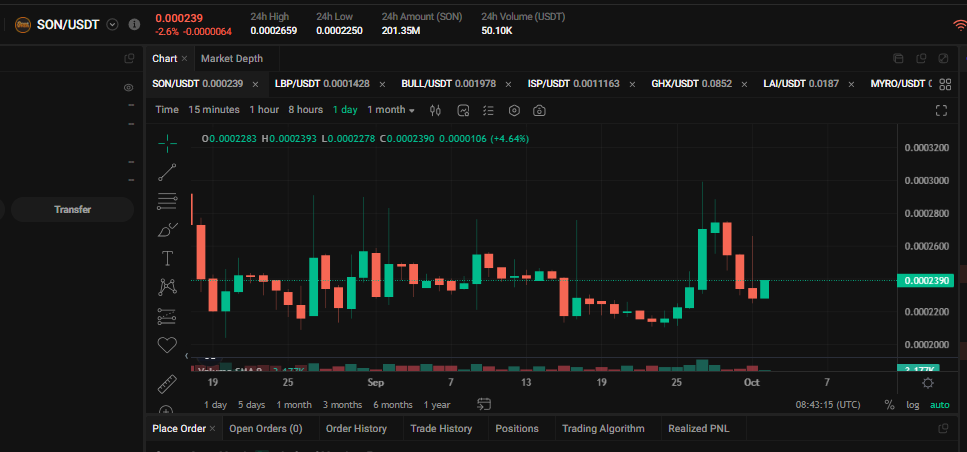The height and width of the screenshot is (452, 967).
Task: Select the horizontal lines tool
Action: pyautogui.click(x=167, y=200)
